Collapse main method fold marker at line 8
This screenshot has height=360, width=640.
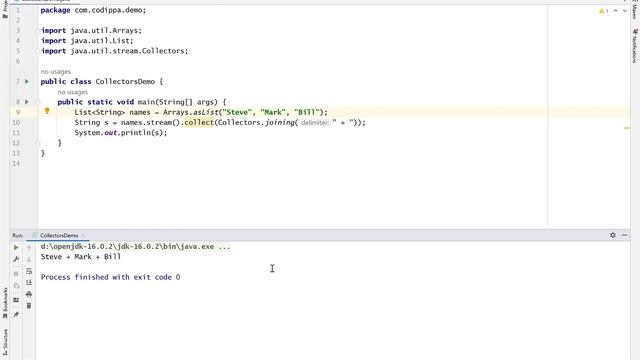[x=38, y=102]
